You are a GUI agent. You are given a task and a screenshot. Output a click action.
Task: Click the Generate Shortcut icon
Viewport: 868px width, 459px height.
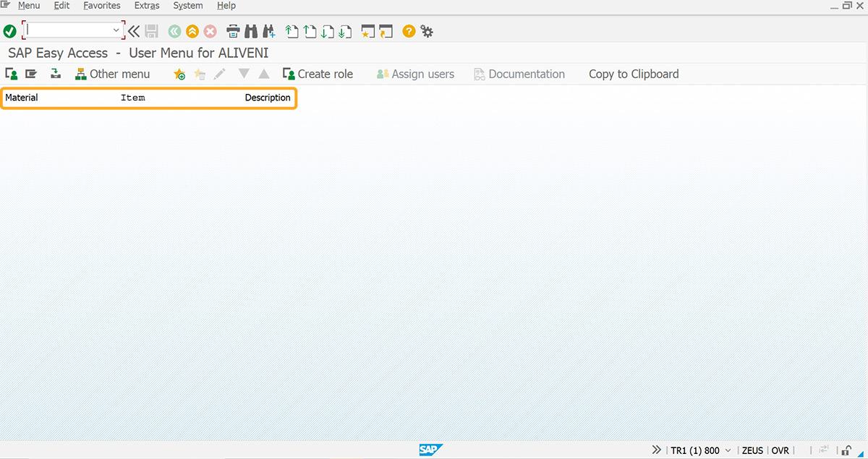(x=386, y=31)
